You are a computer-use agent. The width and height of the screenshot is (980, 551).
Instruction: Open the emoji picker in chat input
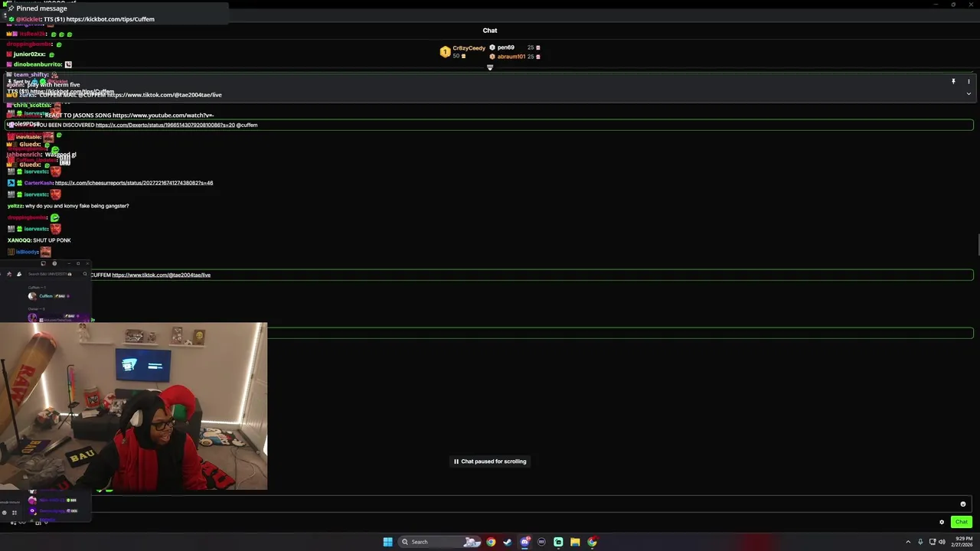pos(963,504)
